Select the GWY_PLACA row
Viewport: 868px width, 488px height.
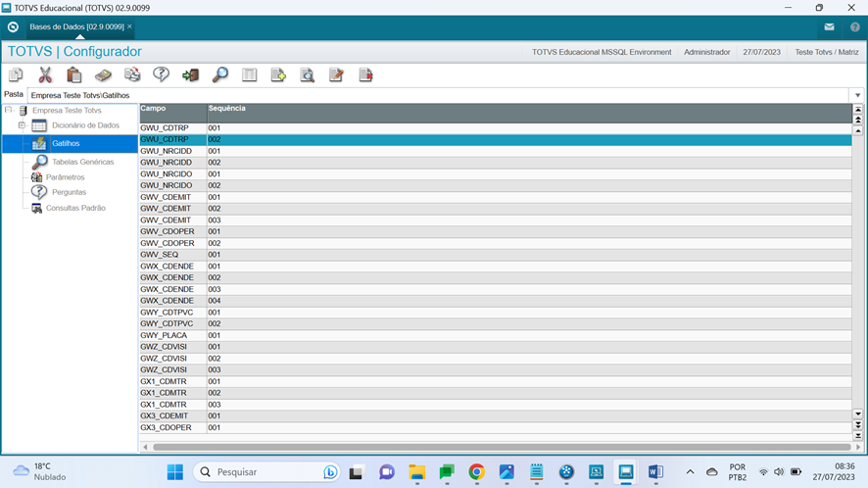pos(496,335)
